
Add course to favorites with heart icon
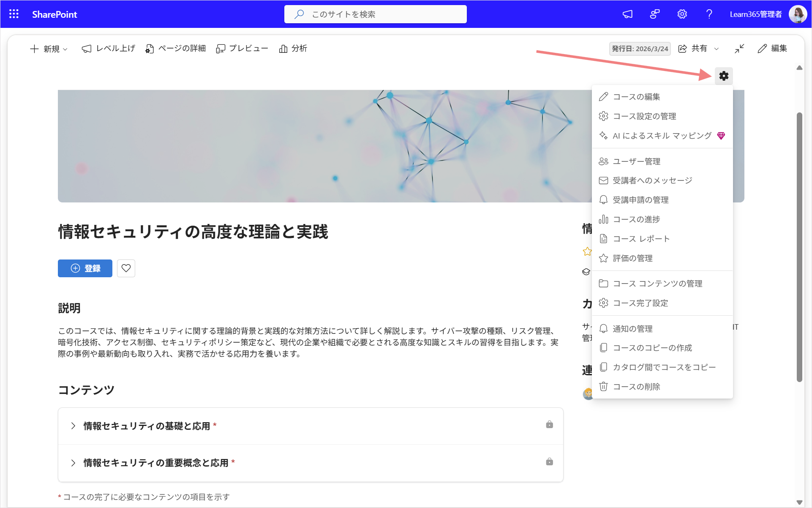point(126,268)
